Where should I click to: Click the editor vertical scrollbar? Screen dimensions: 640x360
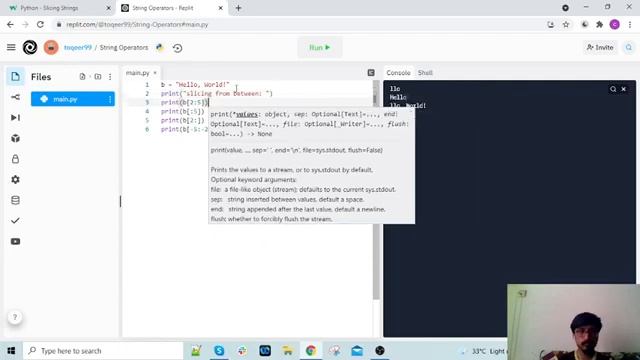tap(376, 189)
